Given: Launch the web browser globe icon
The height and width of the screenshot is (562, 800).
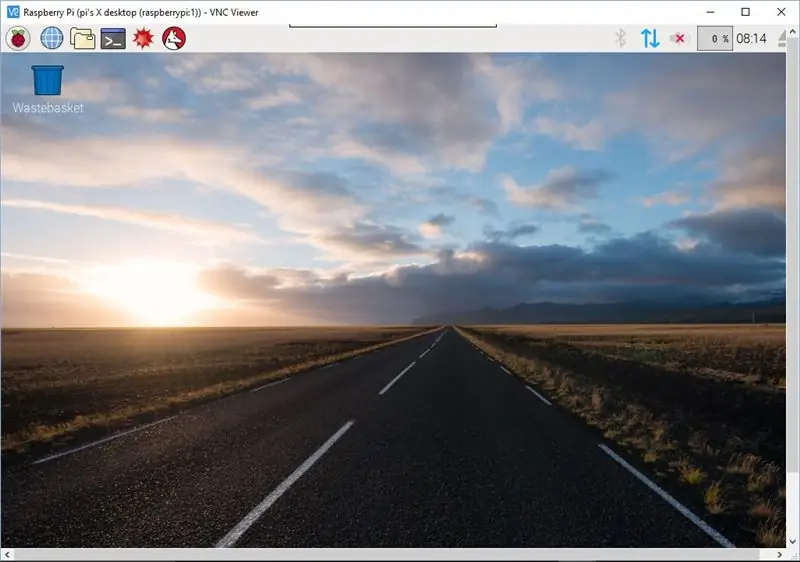Looking at the screenshot, I should [x=52, y=38].
